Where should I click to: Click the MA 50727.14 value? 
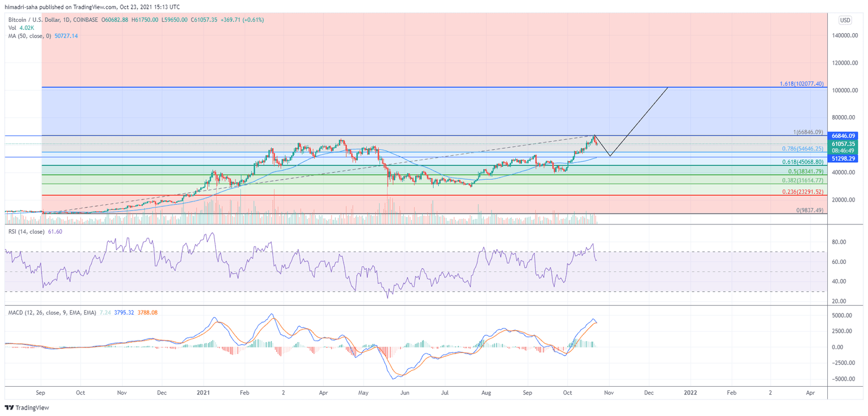pos(66,36)
